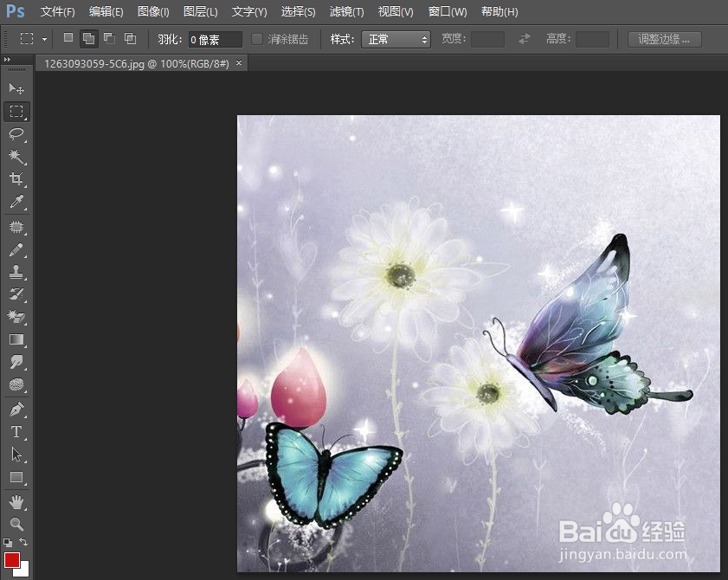Click the 宽度 width input field
The width and height of the screenshot is (728, 580).
[x=487, y=39]
